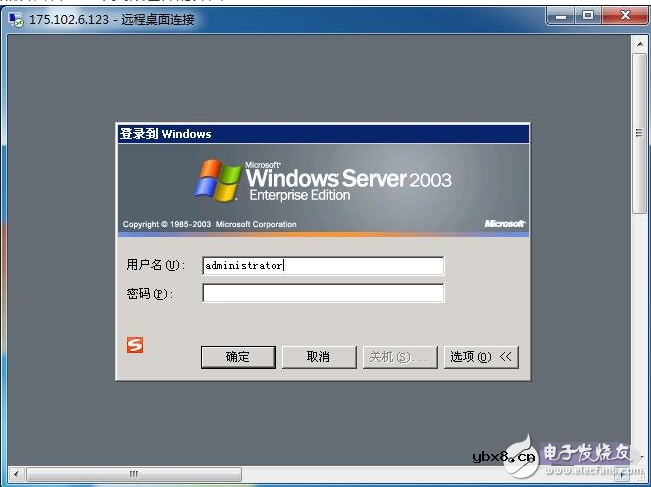
Task: Confirm login with 确定 button
Action: pos(238,357)
